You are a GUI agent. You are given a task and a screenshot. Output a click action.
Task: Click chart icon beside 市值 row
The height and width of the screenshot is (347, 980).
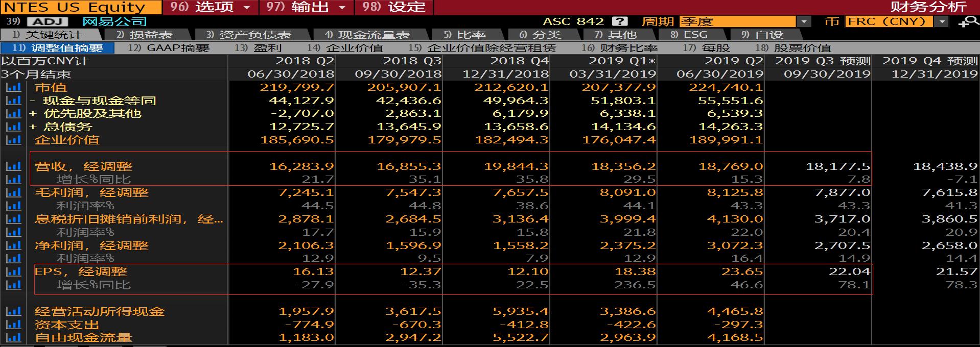(13, 87)
